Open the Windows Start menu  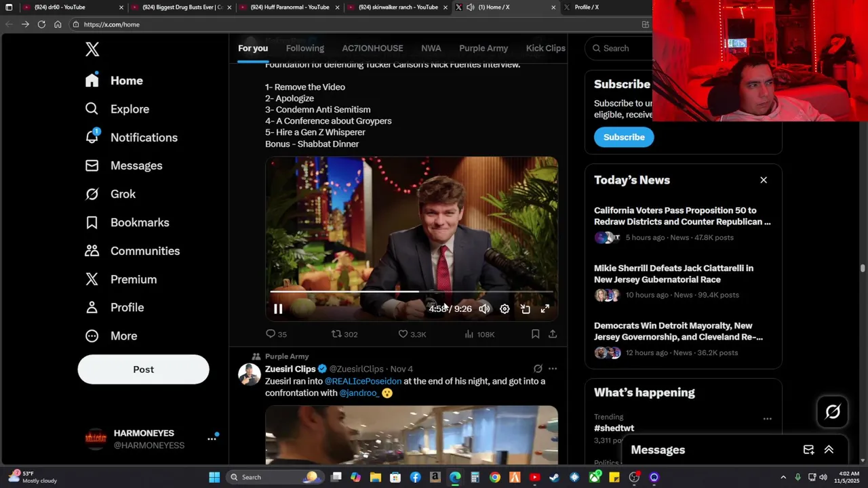point(214,477)
